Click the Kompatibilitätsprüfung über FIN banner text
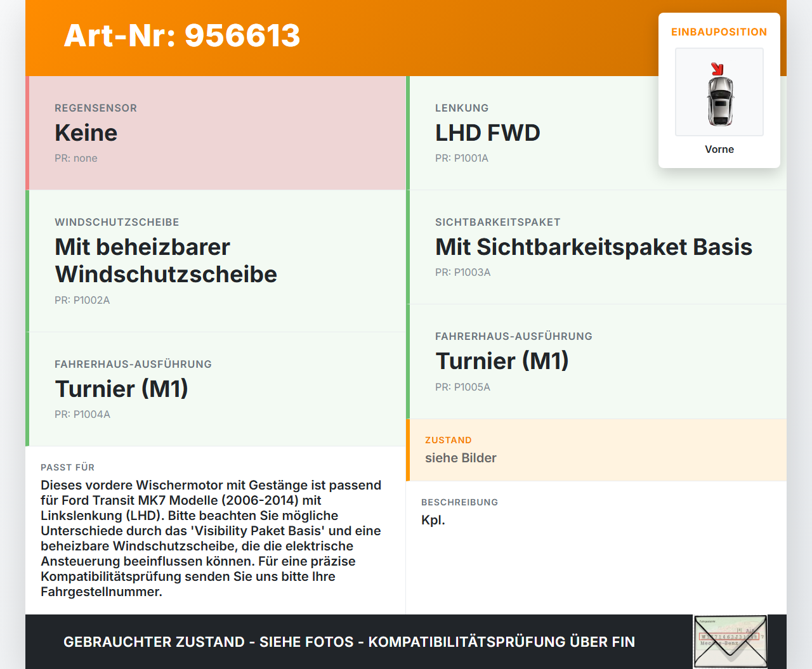The width and height of the screenshot is (812, 669). pyautogui.click(x=349, y=642)
